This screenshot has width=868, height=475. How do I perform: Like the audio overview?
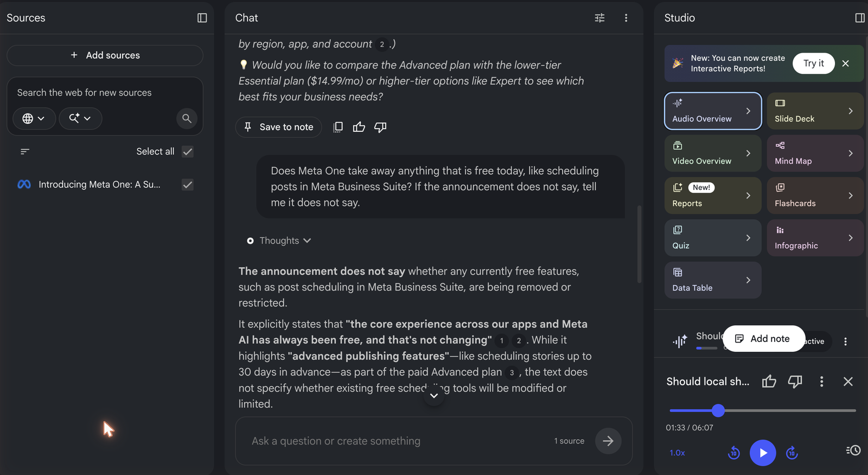pos(769,382)
